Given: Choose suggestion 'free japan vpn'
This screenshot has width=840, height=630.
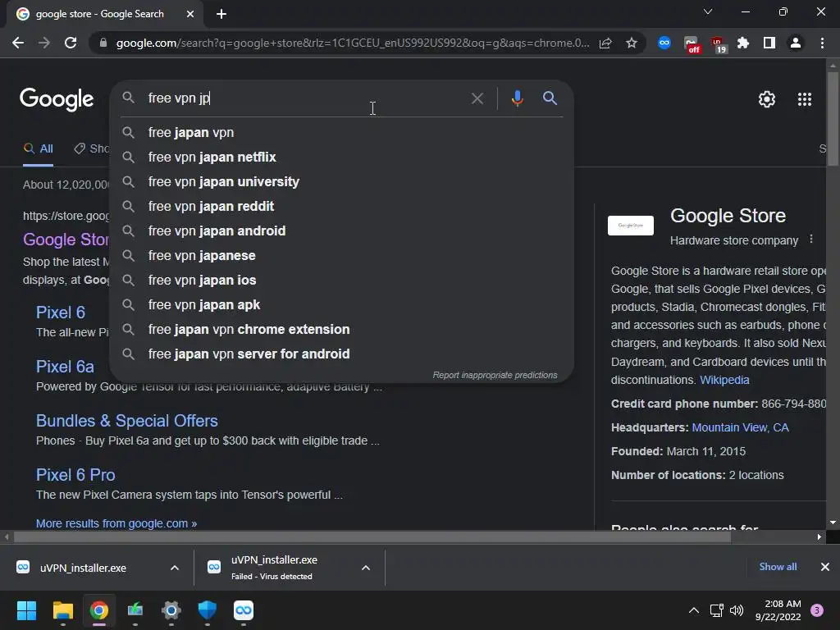Looking at the screenshot, I should tap(343, 132).
